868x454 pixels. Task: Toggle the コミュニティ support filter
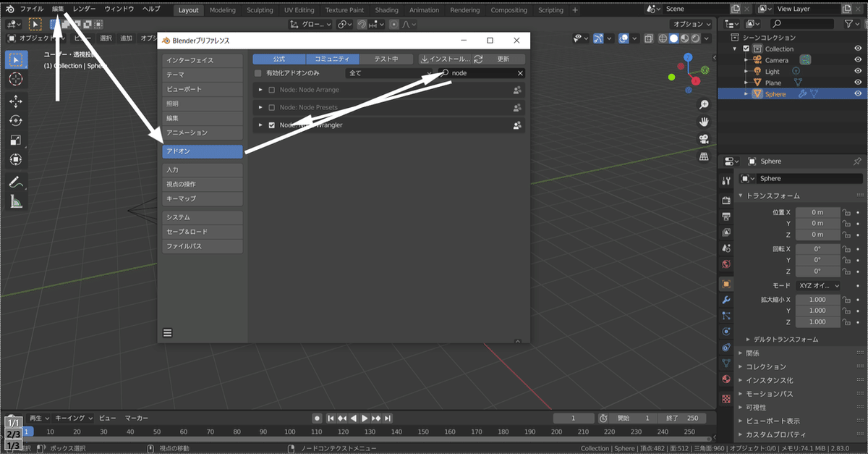(333, 59)
